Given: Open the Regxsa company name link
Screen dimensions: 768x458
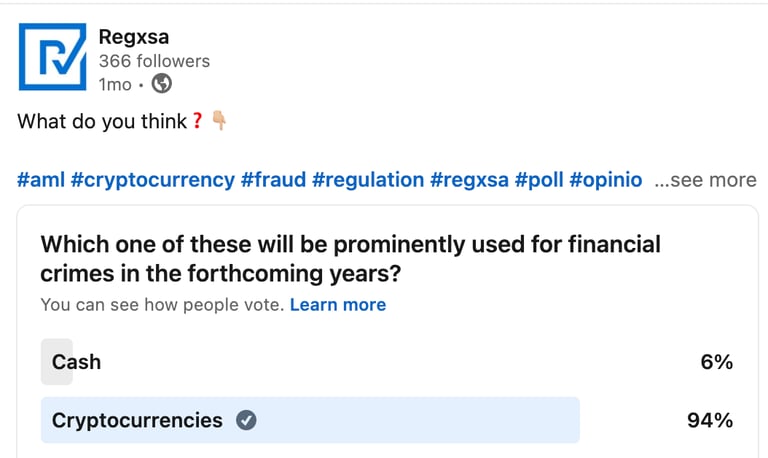Looking at the screenshot, I should (131, 36).
